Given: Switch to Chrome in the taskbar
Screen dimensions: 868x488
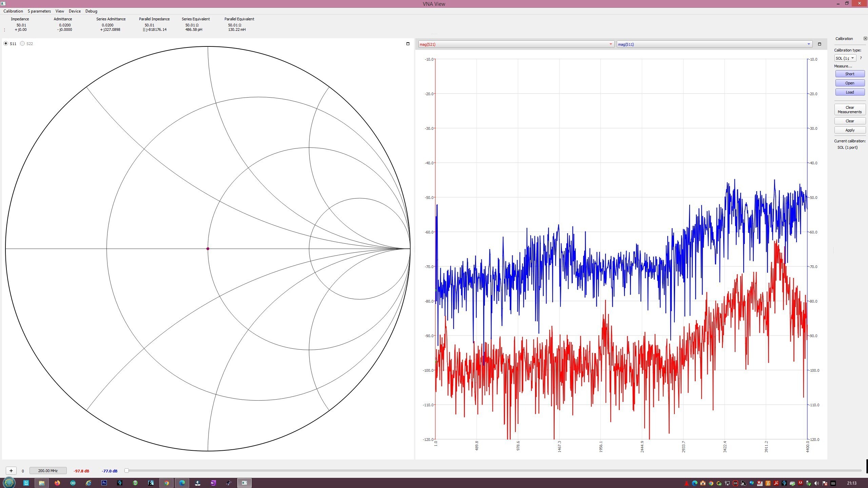Looking at the screenshot, I should tap(166, 483).
